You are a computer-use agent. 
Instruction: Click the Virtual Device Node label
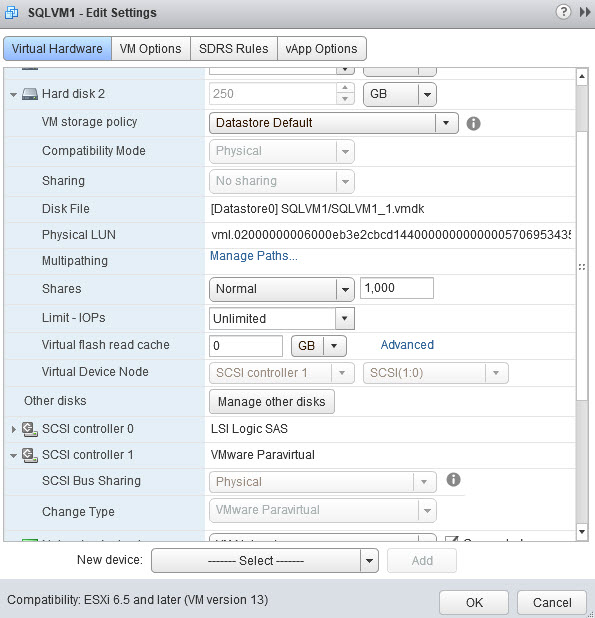point(95,372)
